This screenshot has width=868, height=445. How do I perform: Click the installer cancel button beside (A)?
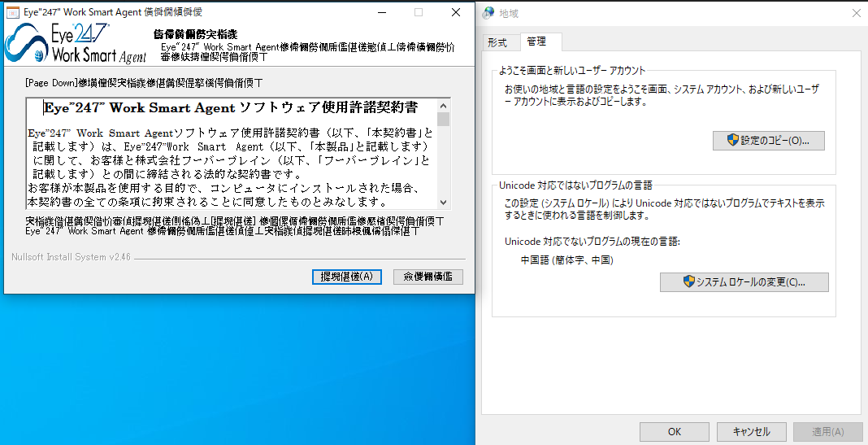click(x=428, y=277)
